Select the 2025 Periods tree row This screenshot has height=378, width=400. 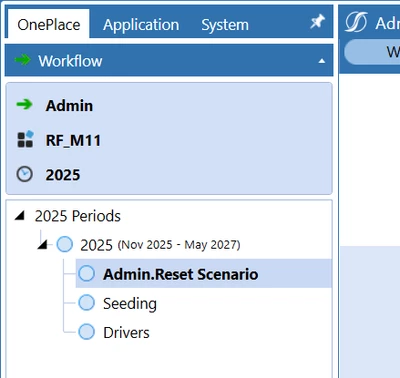coord(78,216)
